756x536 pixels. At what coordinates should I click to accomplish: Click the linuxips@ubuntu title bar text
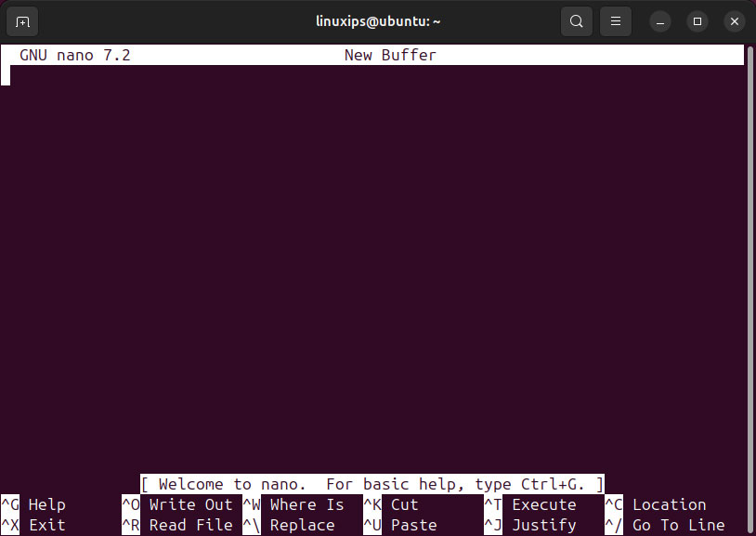pos(377,20)
